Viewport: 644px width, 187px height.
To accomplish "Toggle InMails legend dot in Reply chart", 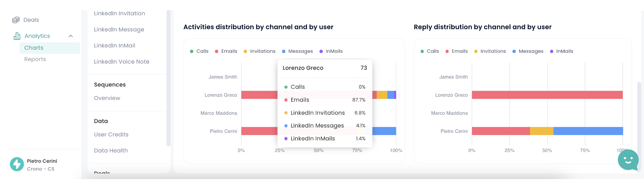I will point(552,52).
